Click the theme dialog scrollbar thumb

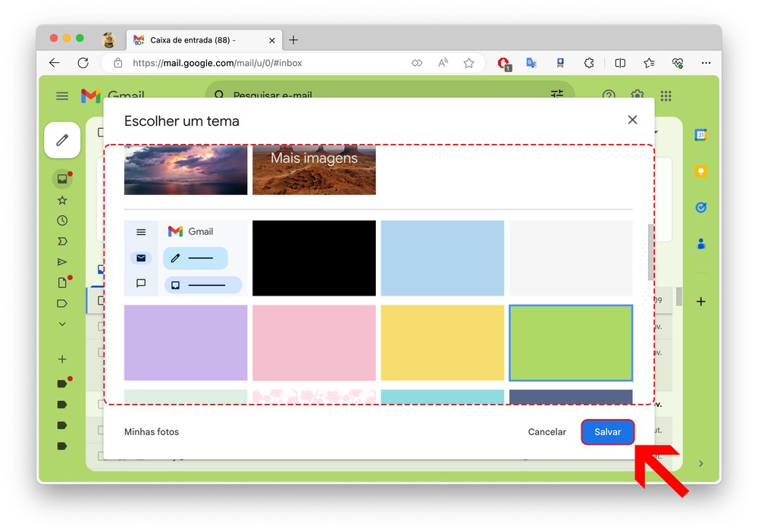click(x=650, y=252)
